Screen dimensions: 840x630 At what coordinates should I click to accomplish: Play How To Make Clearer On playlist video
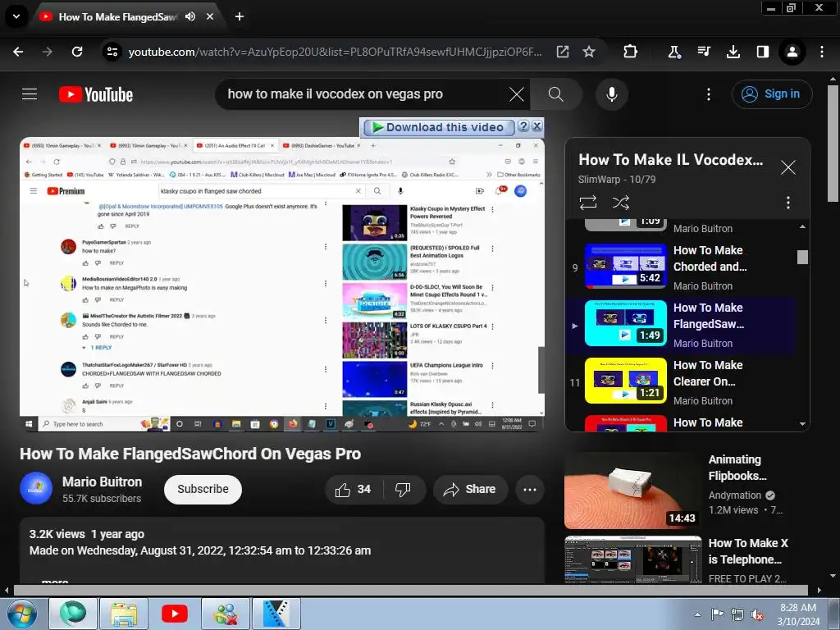[681, 381]
